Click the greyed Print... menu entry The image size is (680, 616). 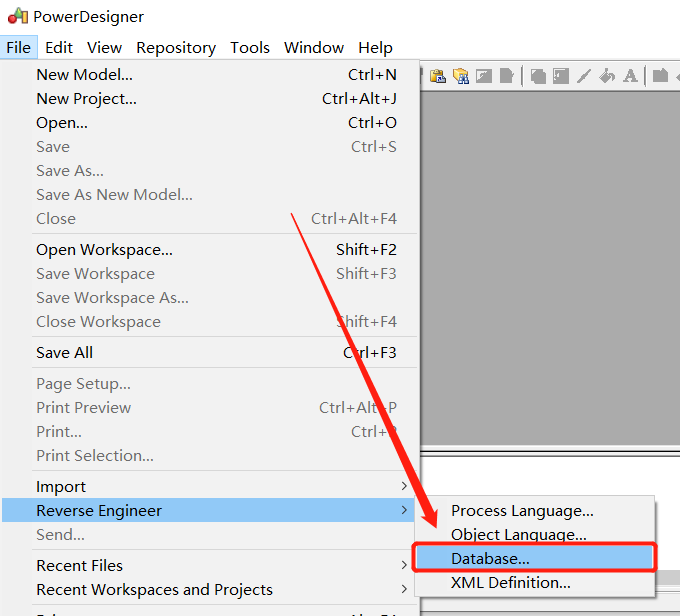coord(210,431)
